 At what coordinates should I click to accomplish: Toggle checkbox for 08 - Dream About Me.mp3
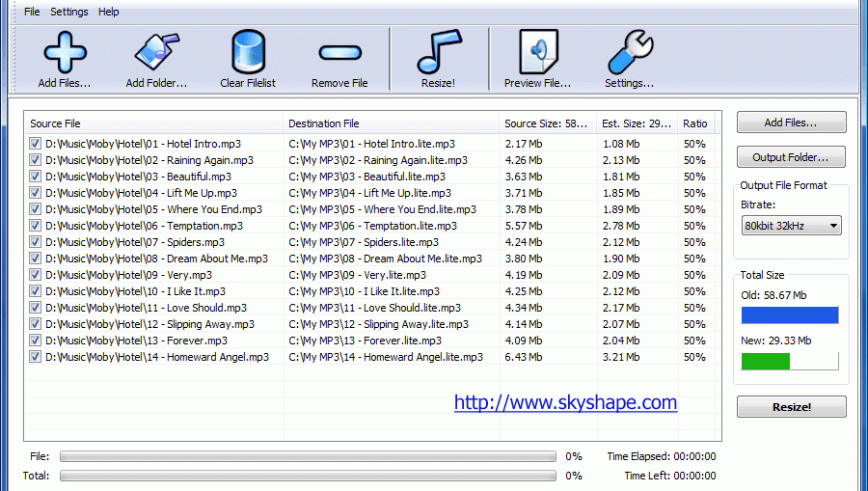tap(36, 259)
